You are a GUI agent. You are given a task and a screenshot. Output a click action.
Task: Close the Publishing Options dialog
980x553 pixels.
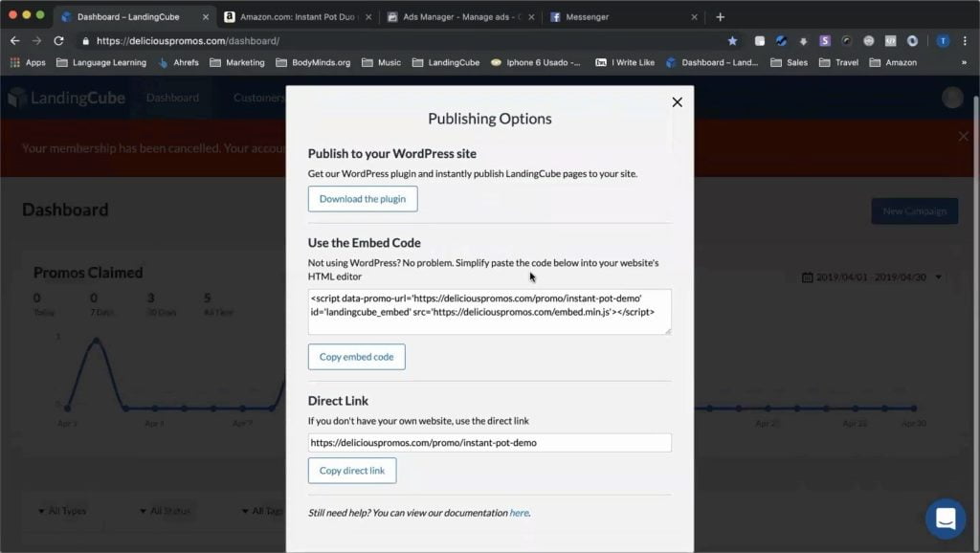point(677,101)
